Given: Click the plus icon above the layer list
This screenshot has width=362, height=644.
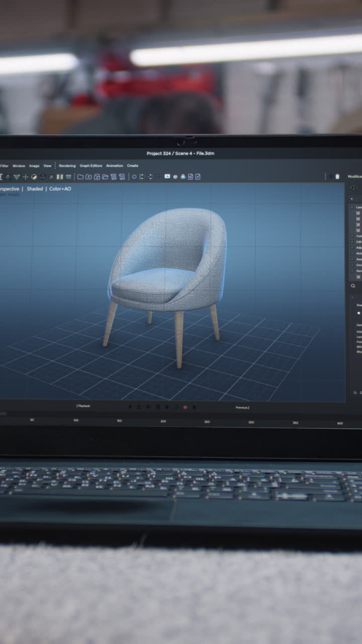Looking at the screenshot, I should tap(351, 199).
